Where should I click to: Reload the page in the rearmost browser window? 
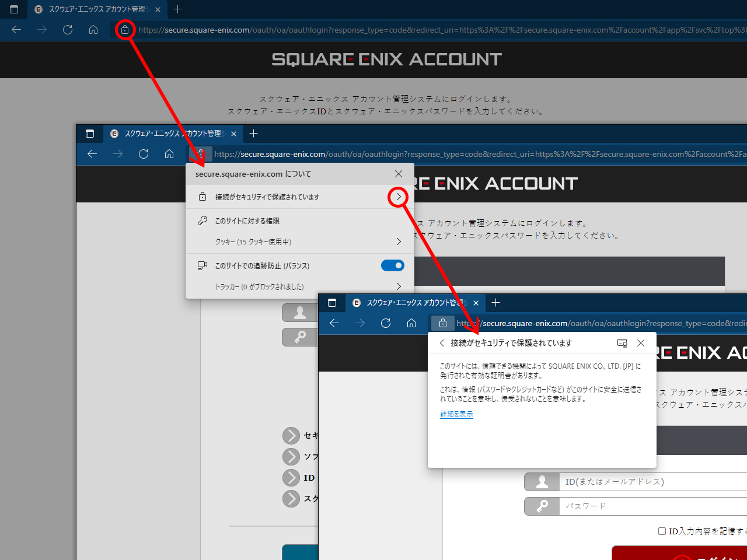pos(68,30)
